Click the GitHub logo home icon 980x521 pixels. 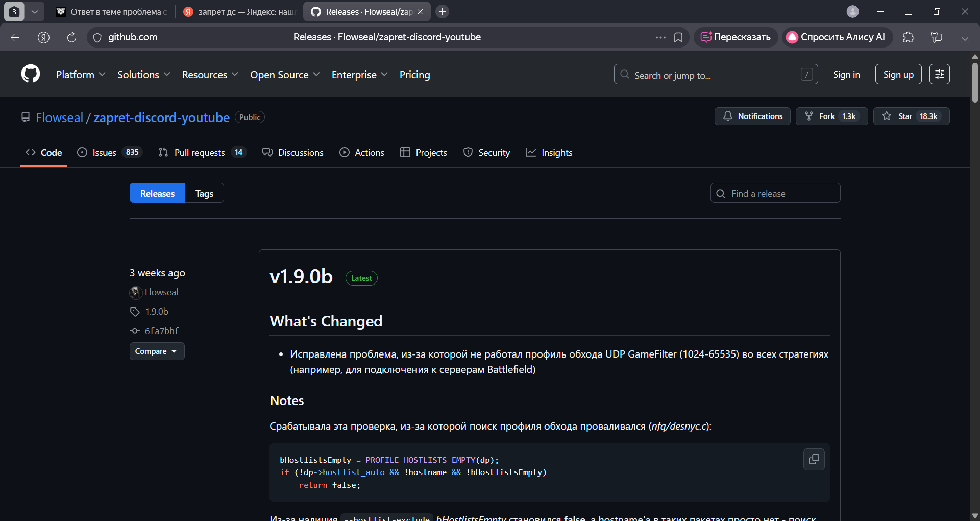31,74
